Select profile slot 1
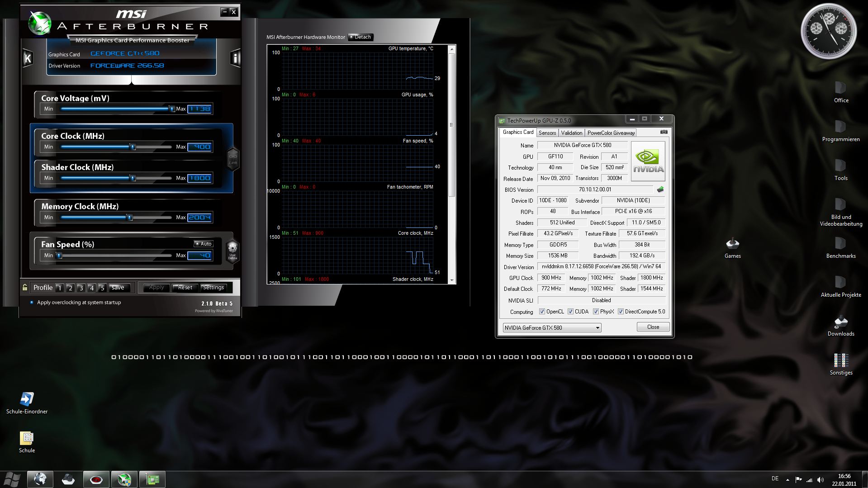The width and height of the screenshot is (868, 488). tap(60, 288)
